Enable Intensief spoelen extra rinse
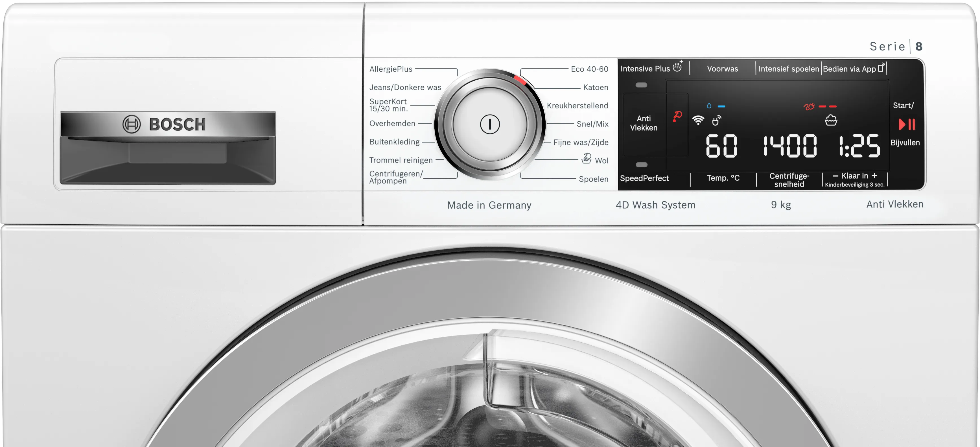 [x=788, y=69]
